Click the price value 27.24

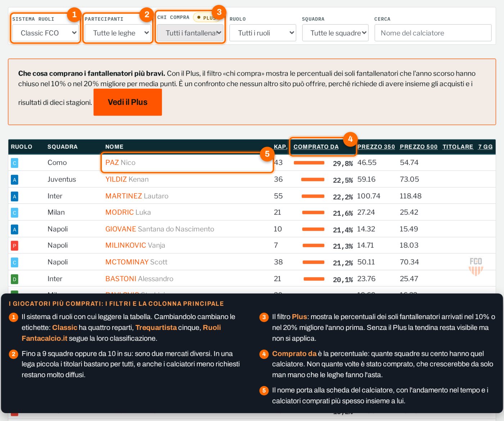pos(366,212)
